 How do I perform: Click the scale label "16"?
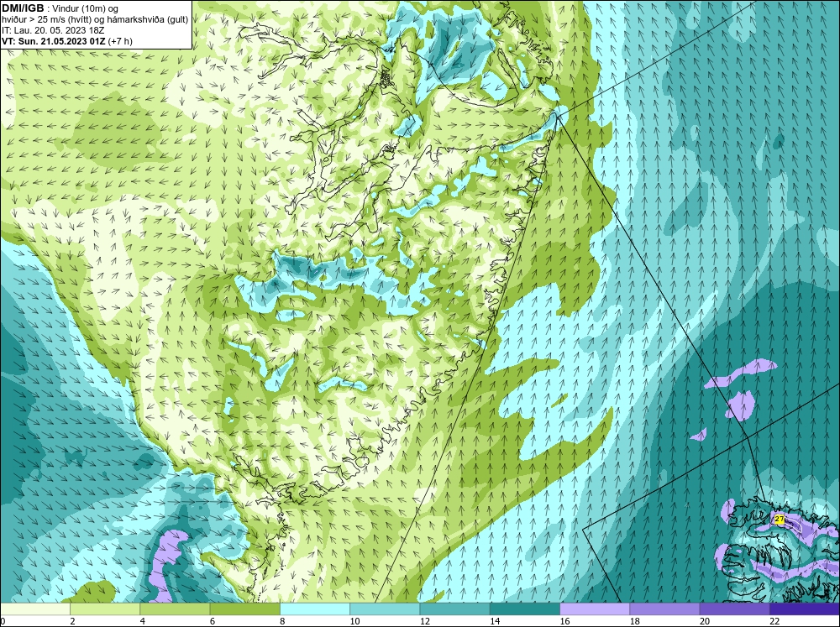(564, 621)
